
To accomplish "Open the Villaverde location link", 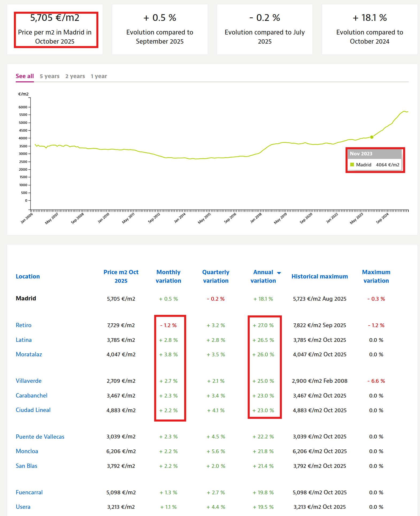I will (x=29, y=381).
